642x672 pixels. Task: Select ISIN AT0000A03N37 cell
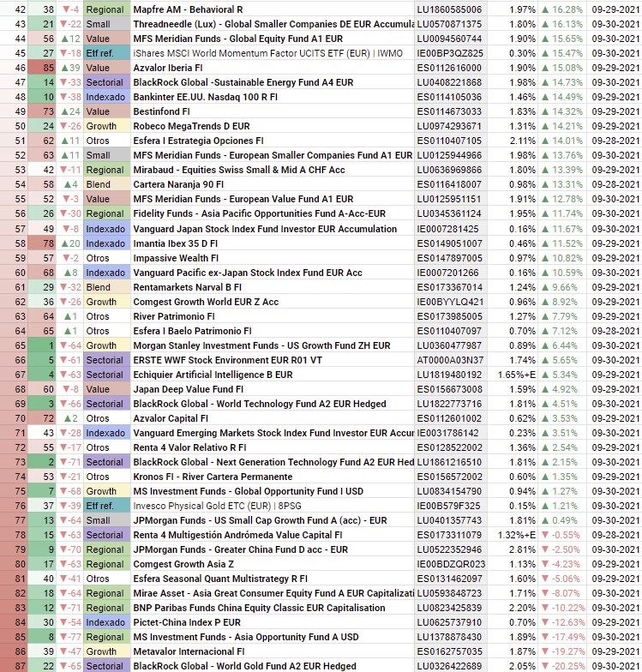point(451,360)
